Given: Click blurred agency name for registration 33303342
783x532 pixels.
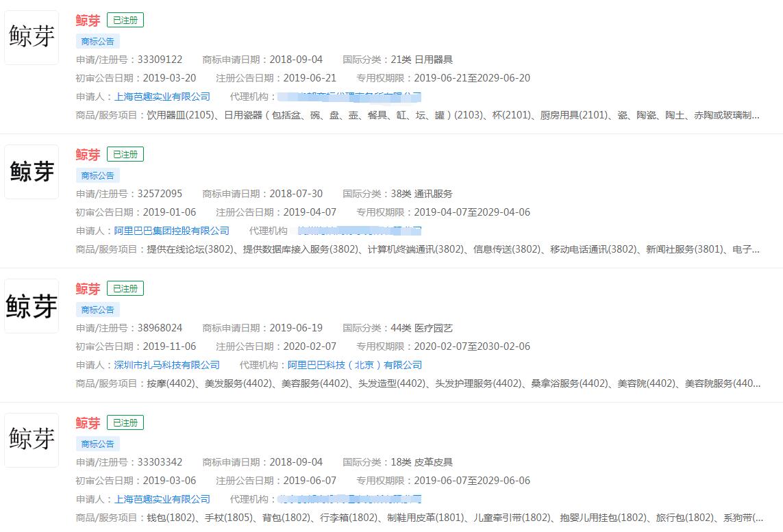Looking at the screenshot, I should point(349,499).
